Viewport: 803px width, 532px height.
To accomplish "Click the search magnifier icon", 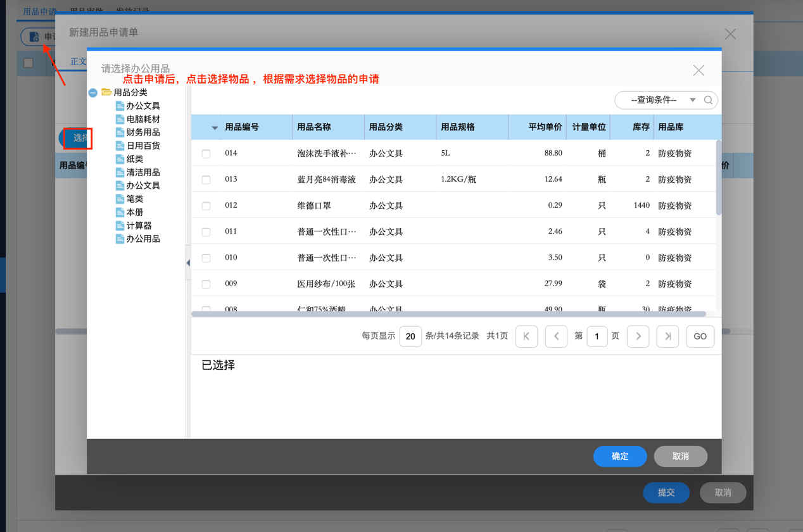I will click(708, 100).
